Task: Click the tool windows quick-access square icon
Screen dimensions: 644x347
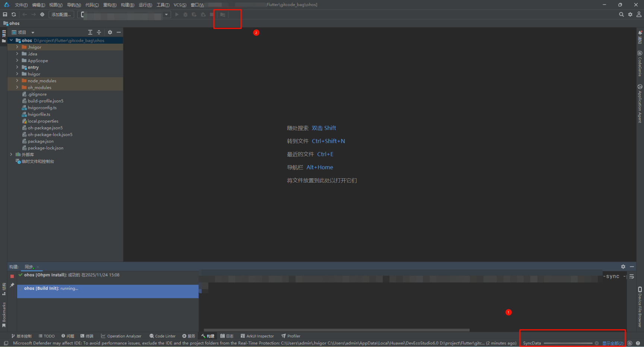Action: (x=6, y=343)
